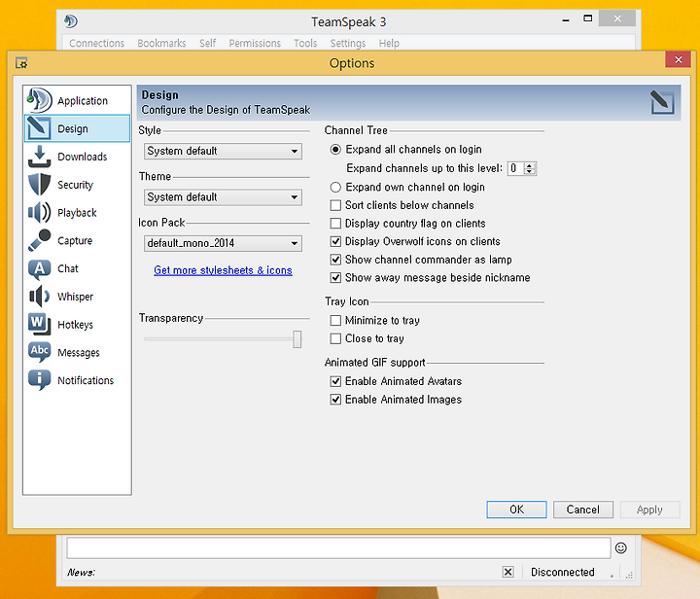The image size is (700, 599).
Task: Click the TeamSpeak window resize grip
Action: point(629,576)
